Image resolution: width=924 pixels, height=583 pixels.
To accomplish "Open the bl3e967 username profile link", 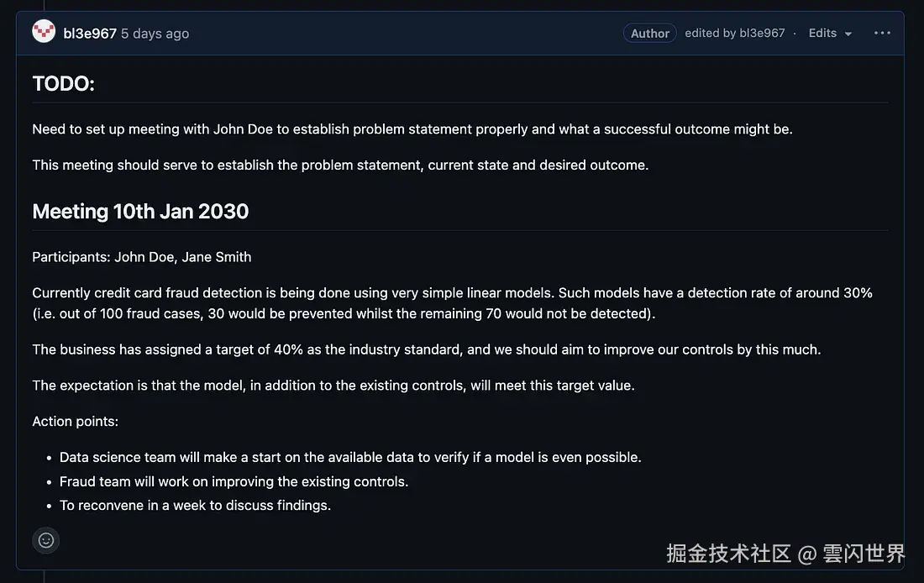I will [90, 34].
